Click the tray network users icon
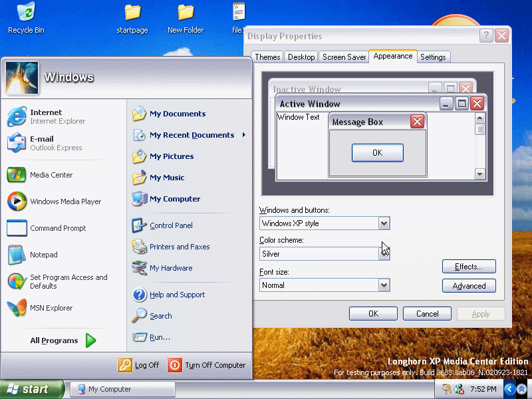 (x=460, y=389)
